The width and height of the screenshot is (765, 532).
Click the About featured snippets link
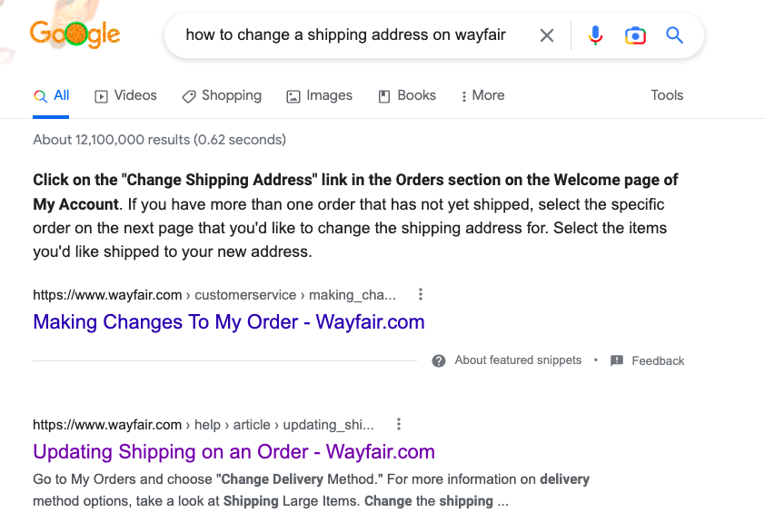coord(518,360)
